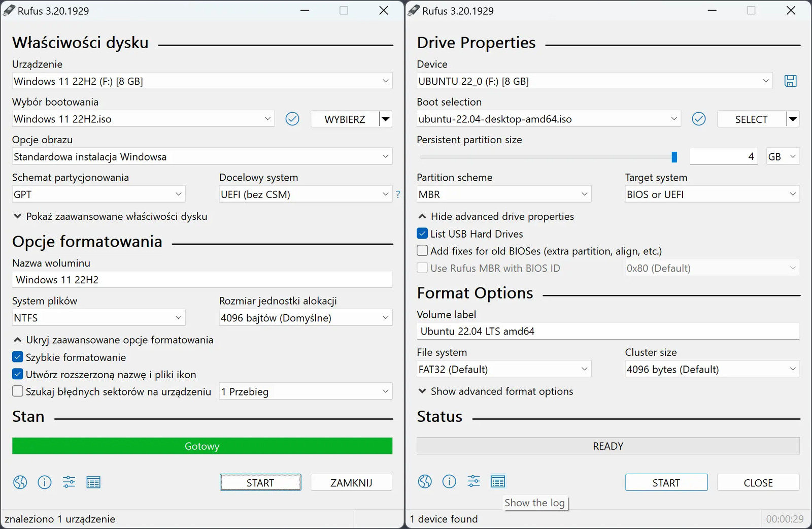Click the Volume label text field

(x=607, y=332)
